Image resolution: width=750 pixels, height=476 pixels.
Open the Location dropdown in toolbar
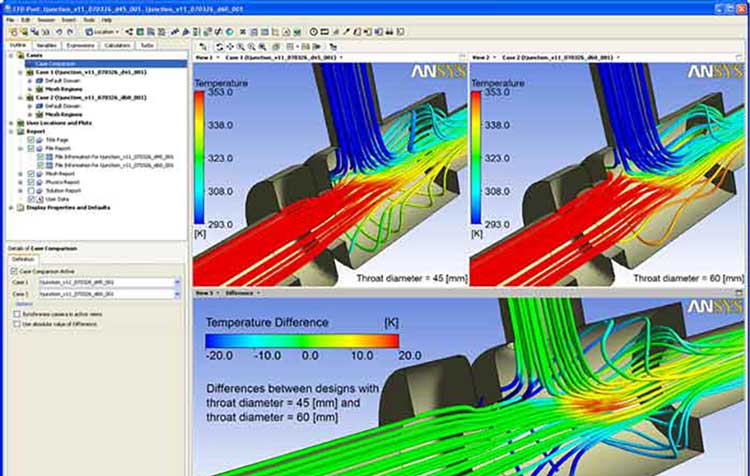(x=104, y=32)
